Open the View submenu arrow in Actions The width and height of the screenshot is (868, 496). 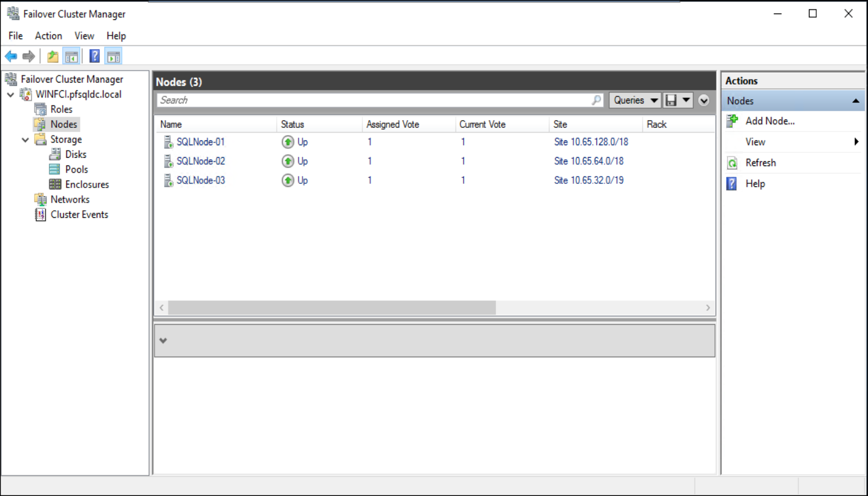click(x=856, y=142)
